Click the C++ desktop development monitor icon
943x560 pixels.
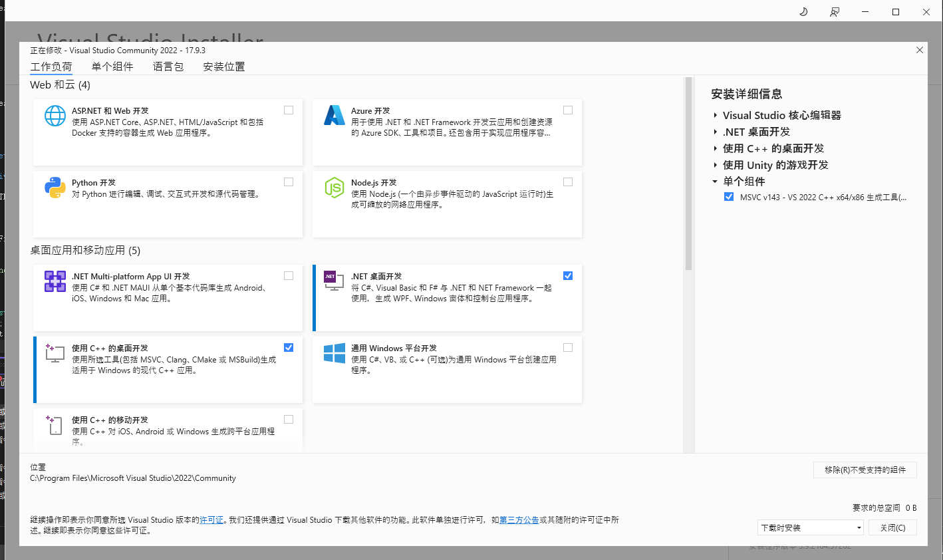55,352
